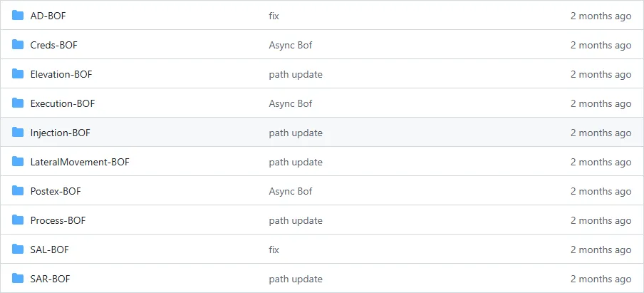View the "fix" commit for AD-BOF
Image resolution: width=644 pixels, height=293 pixels.
pyautogui.click(x=274, y=16)
